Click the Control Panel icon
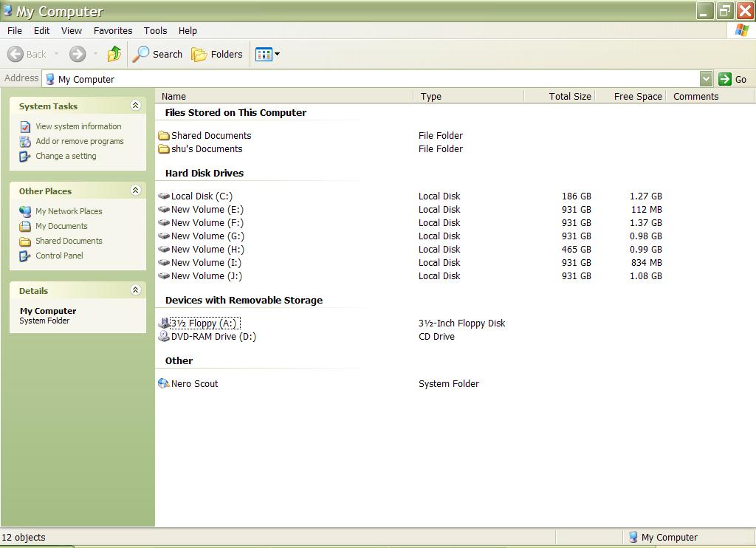The image size is (756, 548). (25, 256)
